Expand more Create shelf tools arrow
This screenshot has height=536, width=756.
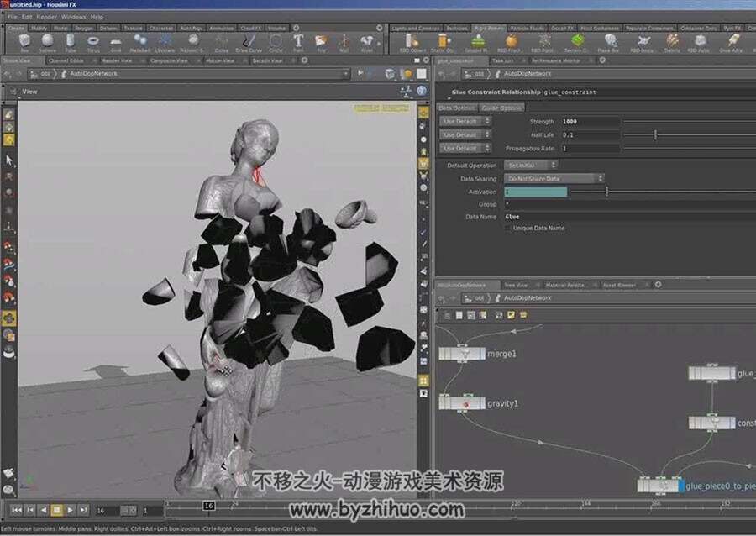(380, 44)
